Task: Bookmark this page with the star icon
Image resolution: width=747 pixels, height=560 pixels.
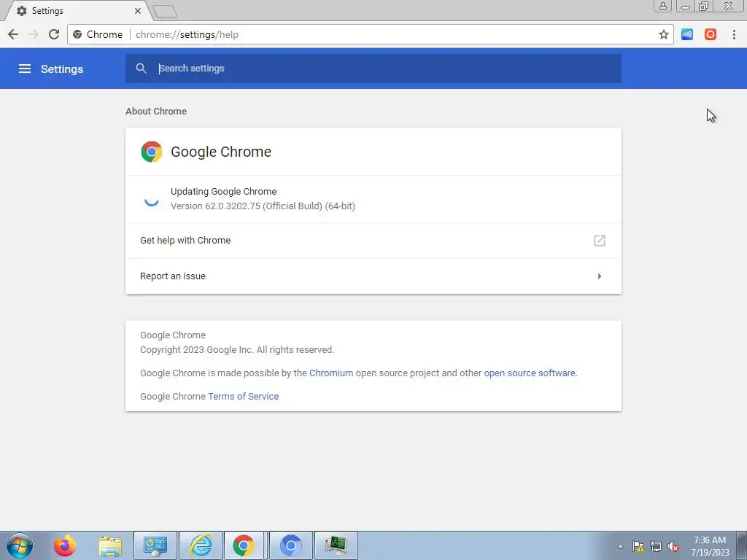Action: pos(664,34)
